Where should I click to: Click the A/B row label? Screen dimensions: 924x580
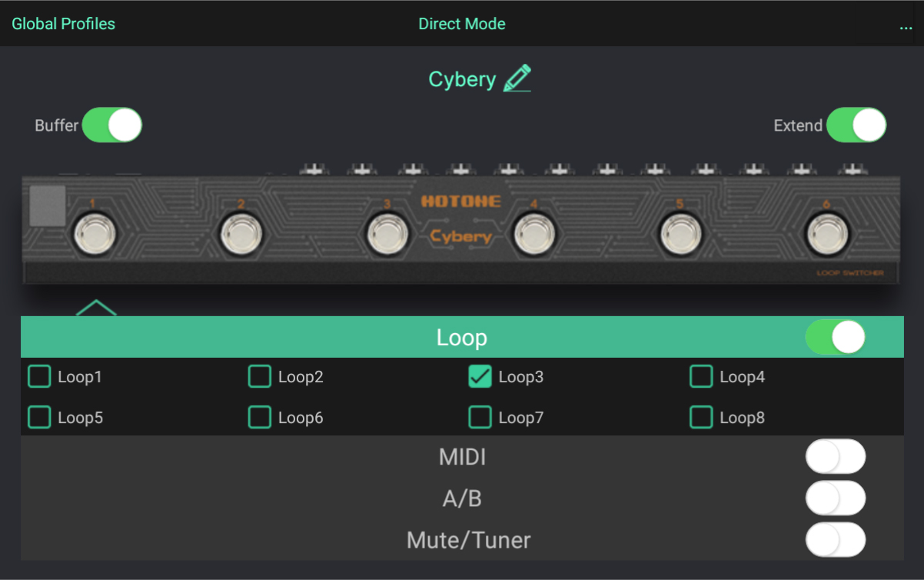pyautogui.click(x=462, y=498)
